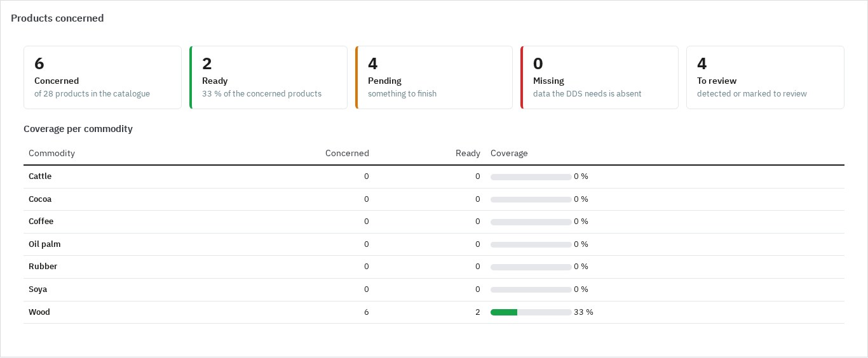Select the Rubber commodity row
868x358 pixels.
pyautogui.click(x=434, y=267)
